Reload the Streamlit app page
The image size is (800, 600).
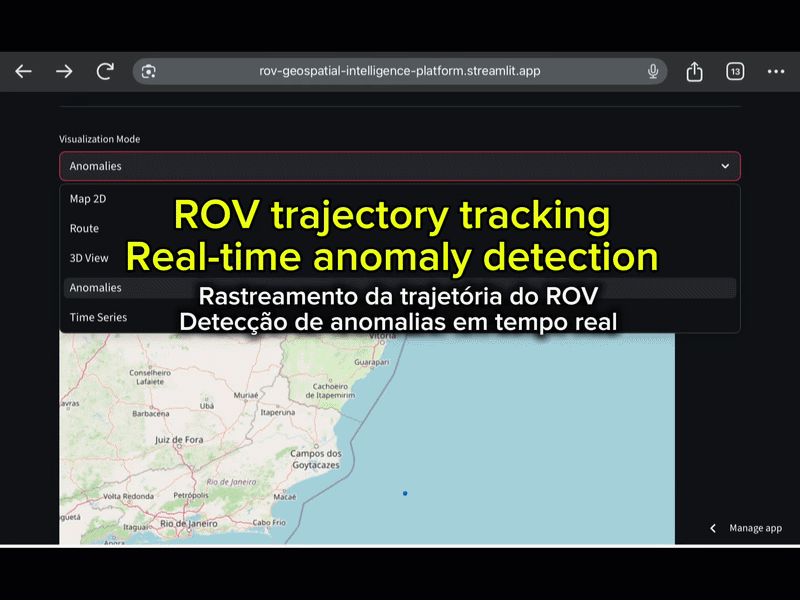coord(104,71)
